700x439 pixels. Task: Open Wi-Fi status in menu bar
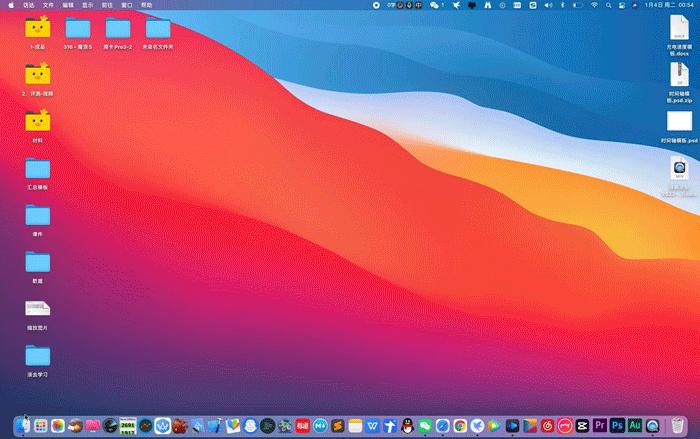coord(594,5)
